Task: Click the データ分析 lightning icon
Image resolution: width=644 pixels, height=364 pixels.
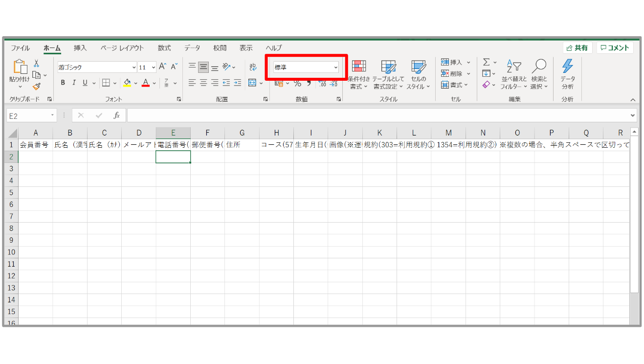Action: 567,74
